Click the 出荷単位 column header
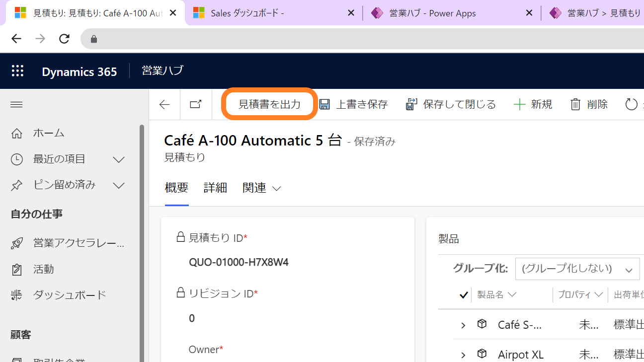Viewport: 644px width, 362px height. tap(629, 294)
